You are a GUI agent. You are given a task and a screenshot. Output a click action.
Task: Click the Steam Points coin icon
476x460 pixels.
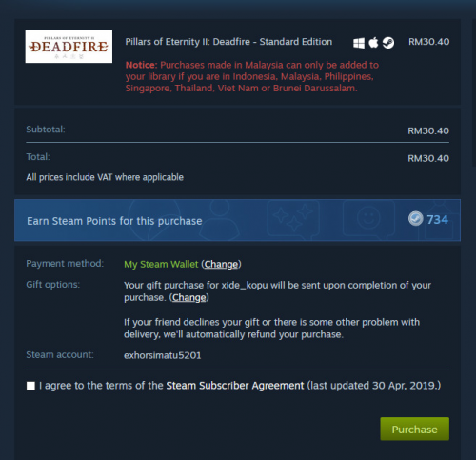click(415, 219)
